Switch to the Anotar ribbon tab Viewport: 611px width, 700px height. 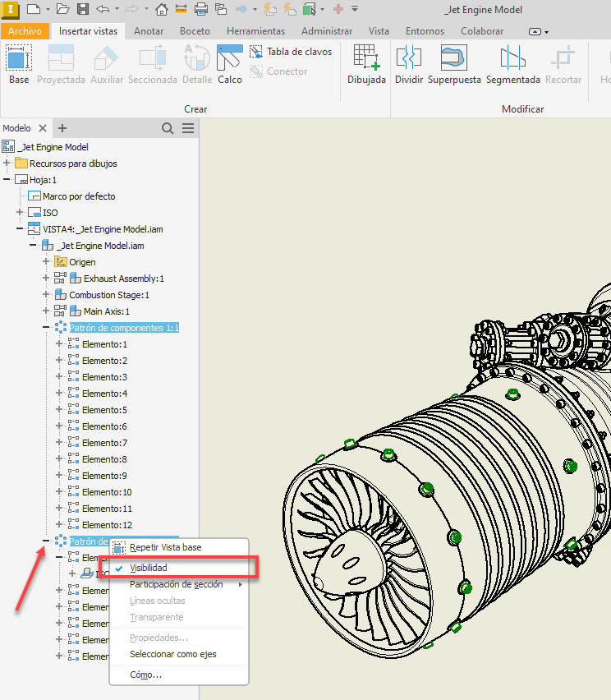[149, 31]
